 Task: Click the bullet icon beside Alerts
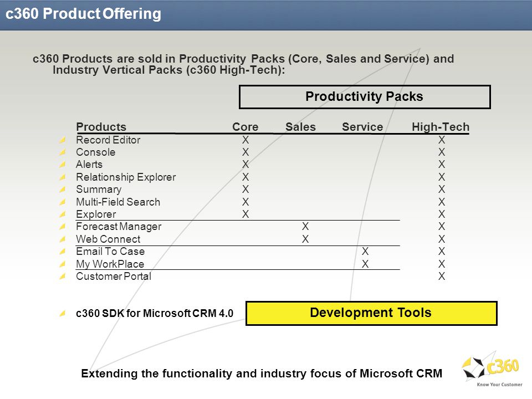click(x=63, y=165)
